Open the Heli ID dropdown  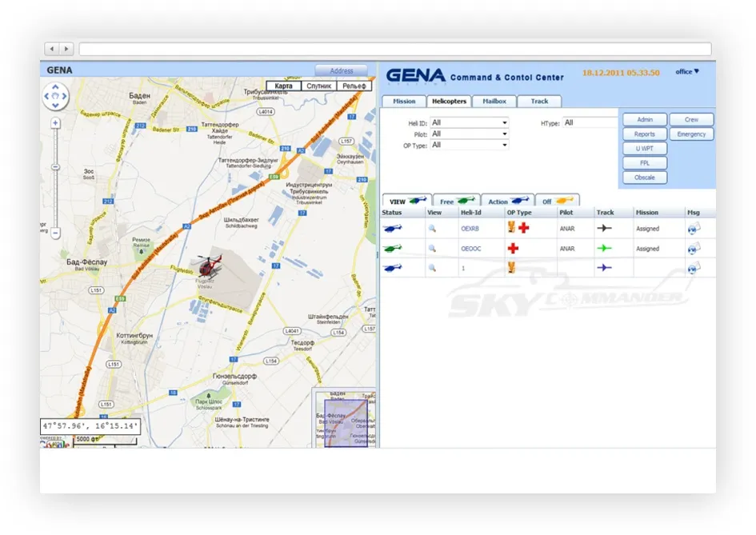469,123
